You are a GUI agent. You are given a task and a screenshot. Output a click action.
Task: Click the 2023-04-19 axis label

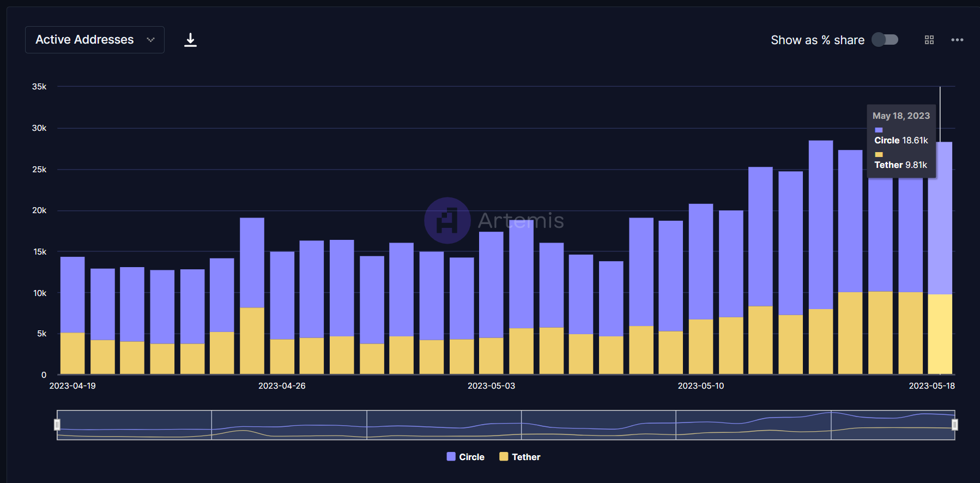point(72,386)
